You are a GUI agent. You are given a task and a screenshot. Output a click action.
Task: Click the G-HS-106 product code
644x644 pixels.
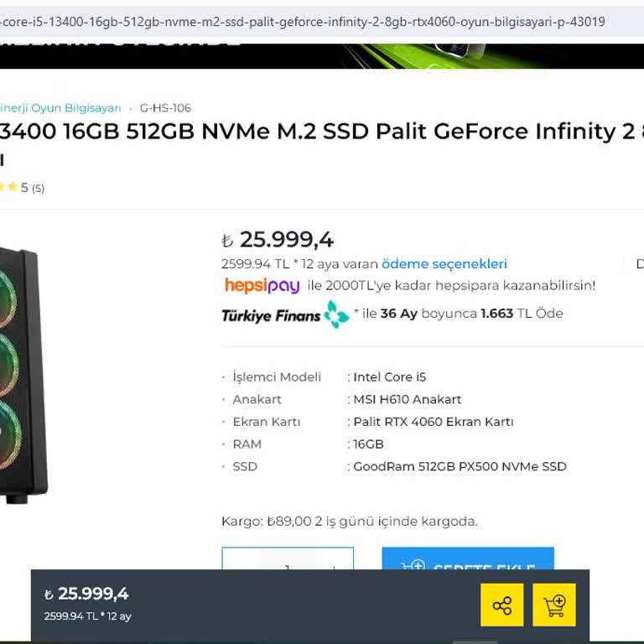coord(165,108)
